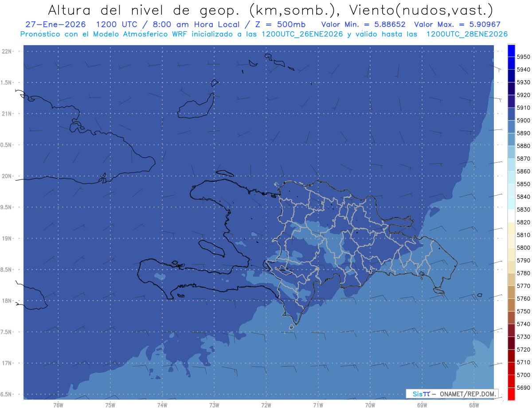Click legend value 5950
The width and height of the screenshot is (532, 411).
pyautogui.click(x=523, y=57)
